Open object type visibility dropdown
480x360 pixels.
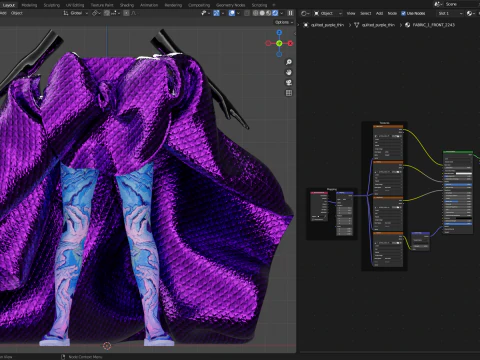[205, 13]
